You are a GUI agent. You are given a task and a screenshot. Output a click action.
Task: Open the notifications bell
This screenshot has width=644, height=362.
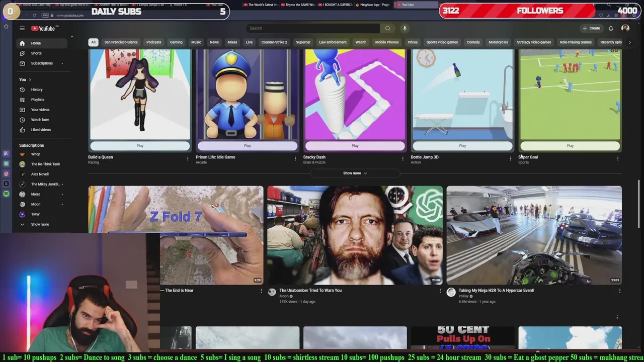(x=611, y=28)
